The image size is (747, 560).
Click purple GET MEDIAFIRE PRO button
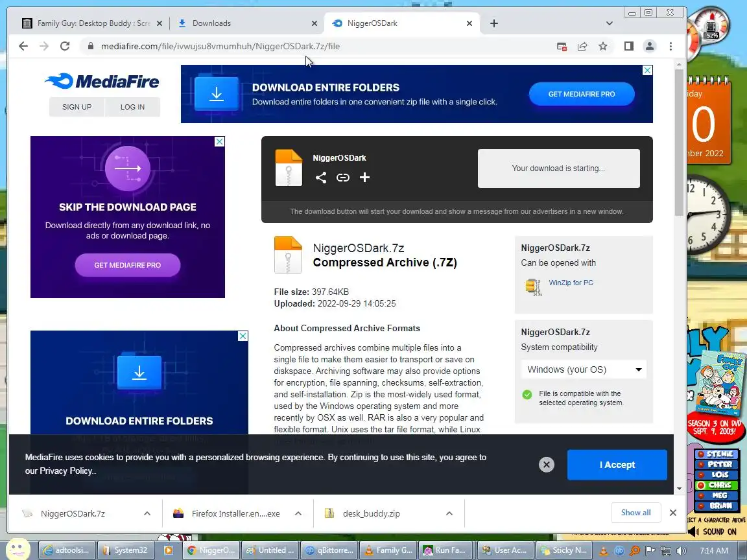point(128,265)
